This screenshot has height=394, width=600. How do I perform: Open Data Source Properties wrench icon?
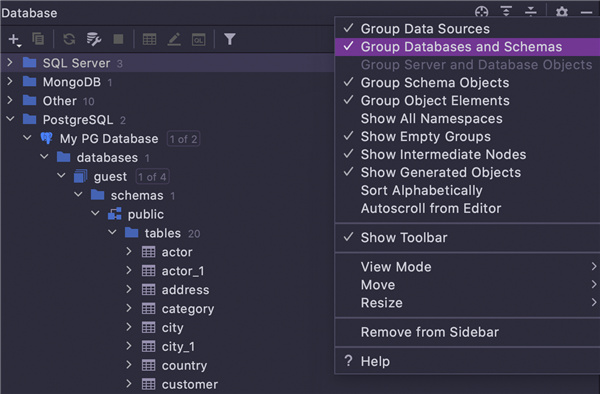point(94,39)
